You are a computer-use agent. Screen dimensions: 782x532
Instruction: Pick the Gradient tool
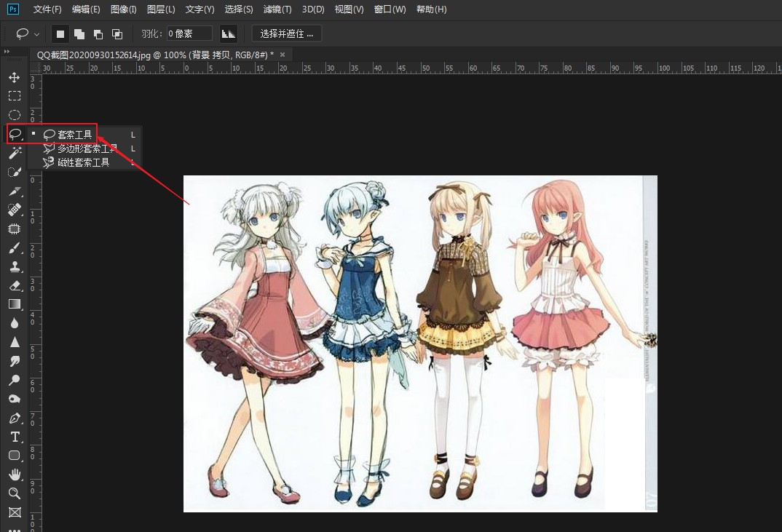[x=14, y=303]
